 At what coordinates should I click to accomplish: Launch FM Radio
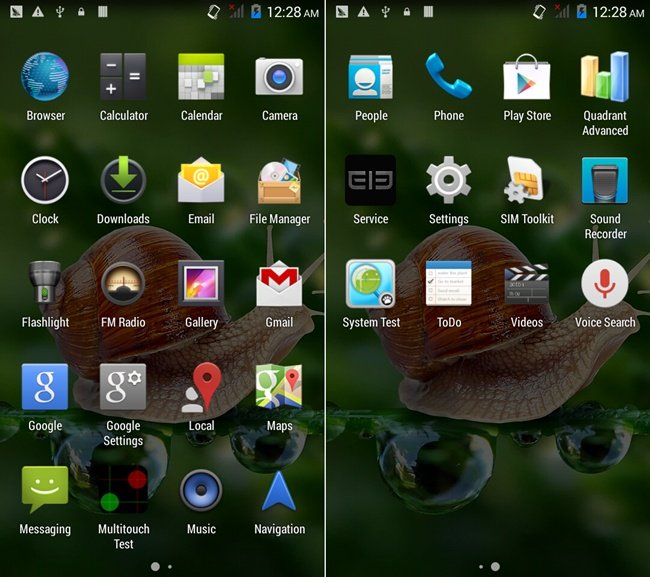pos(123,283)
